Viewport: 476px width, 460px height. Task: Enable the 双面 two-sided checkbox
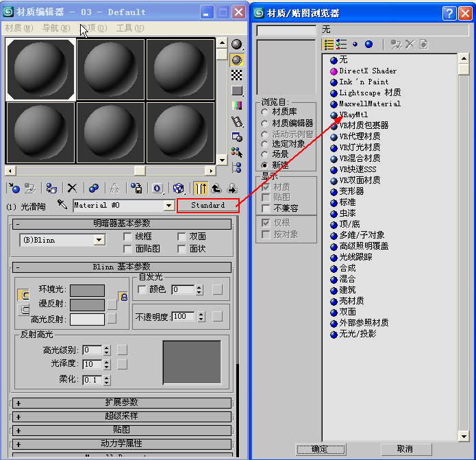(181, 237)
